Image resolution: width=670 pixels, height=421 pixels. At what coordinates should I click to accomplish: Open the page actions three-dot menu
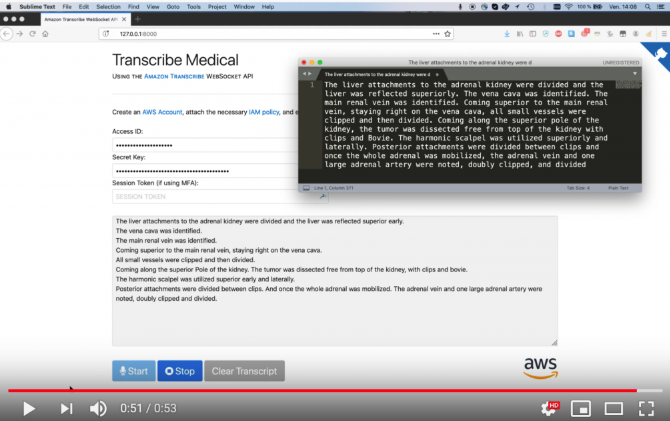pos(436,34)
